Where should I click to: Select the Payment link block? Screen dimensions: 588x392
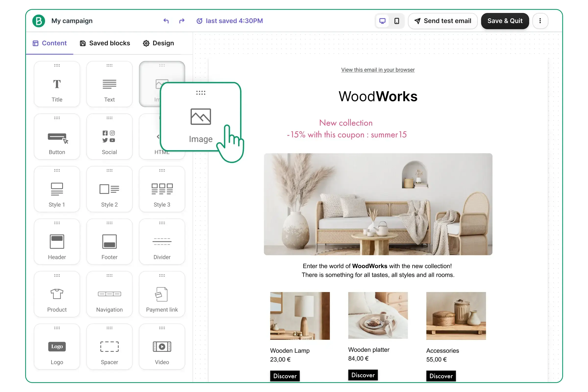[x=162, y=294]
